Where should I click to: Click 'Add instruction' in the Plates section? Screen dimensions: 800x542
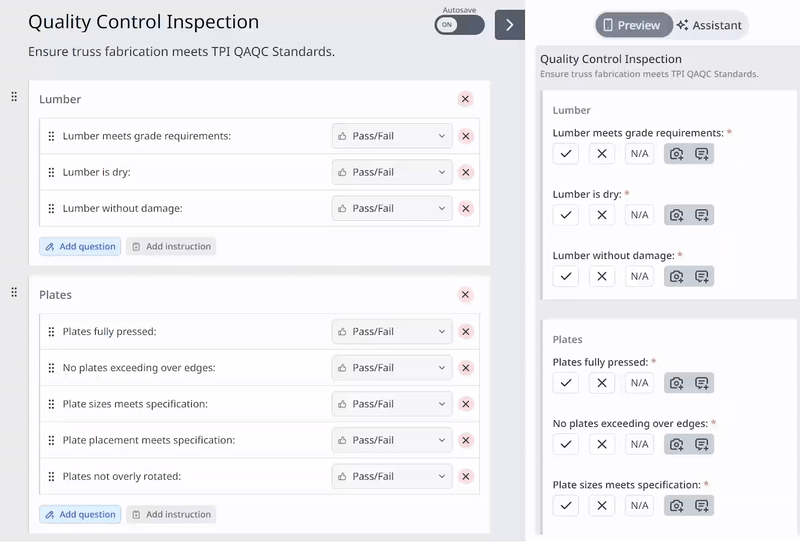tap(171, 514)
